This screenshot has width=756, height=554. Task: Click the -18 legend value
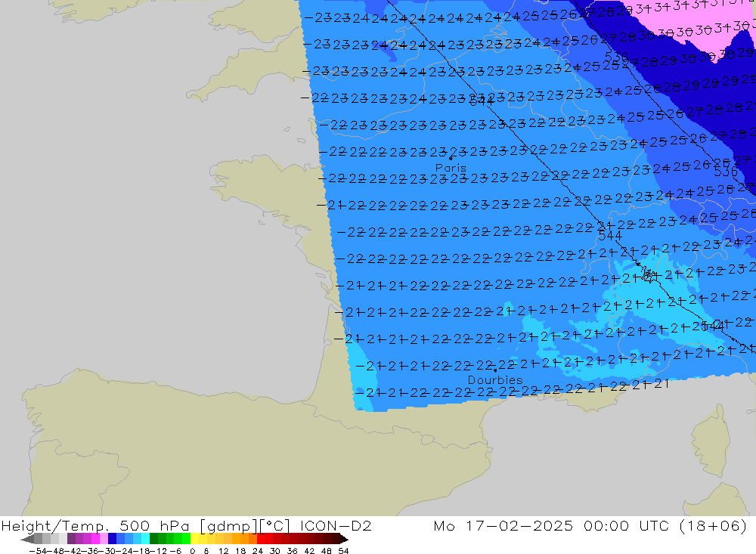pyautogui.click(x=141, y=551)
